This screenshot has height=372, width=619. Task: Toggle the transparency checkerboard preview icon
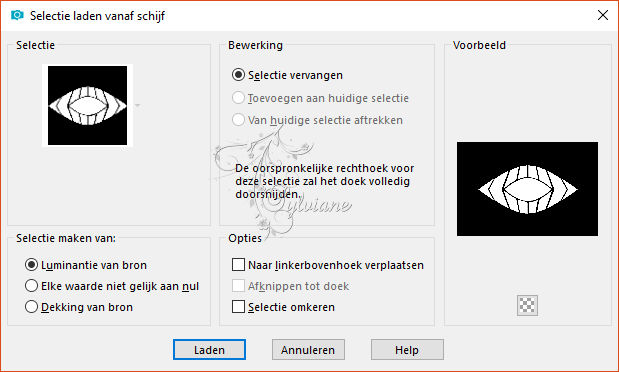pos(527,305)
